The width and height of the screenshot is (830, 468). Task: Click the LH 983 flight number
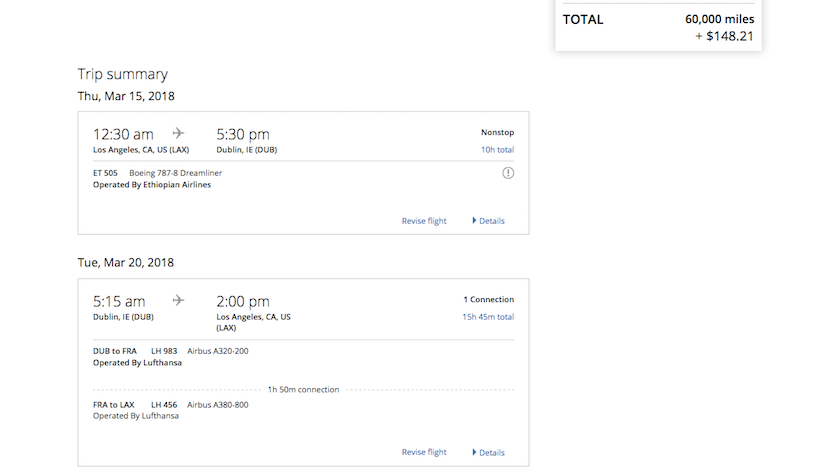163,351
